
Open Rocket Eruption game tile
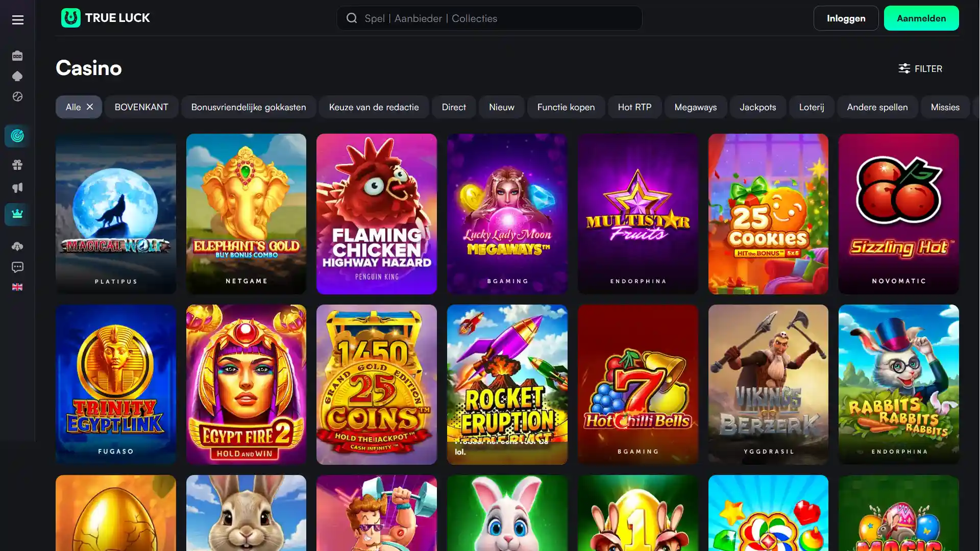[507, 385]
